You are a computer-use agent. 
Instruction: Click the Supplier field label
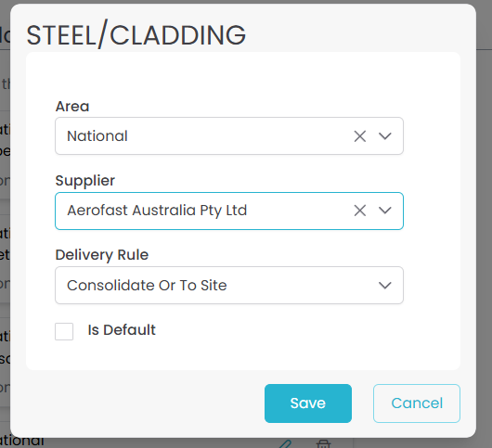pos(85,181)
